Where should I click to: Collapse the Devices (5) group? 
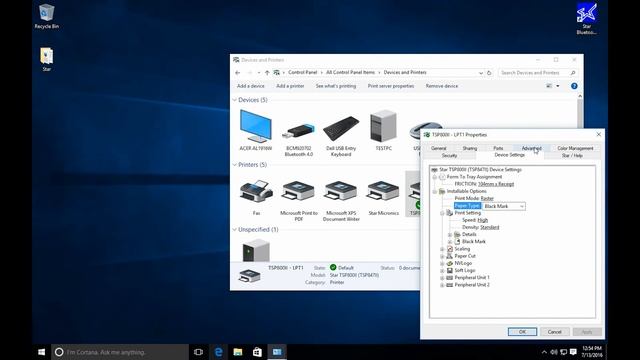click(x=235, y=100)
